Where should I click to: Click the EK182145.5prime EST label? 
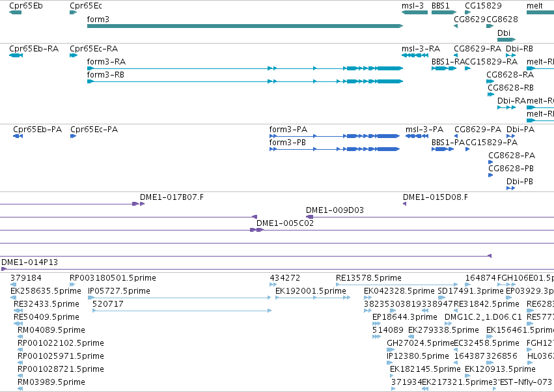(x=425, y=369)
